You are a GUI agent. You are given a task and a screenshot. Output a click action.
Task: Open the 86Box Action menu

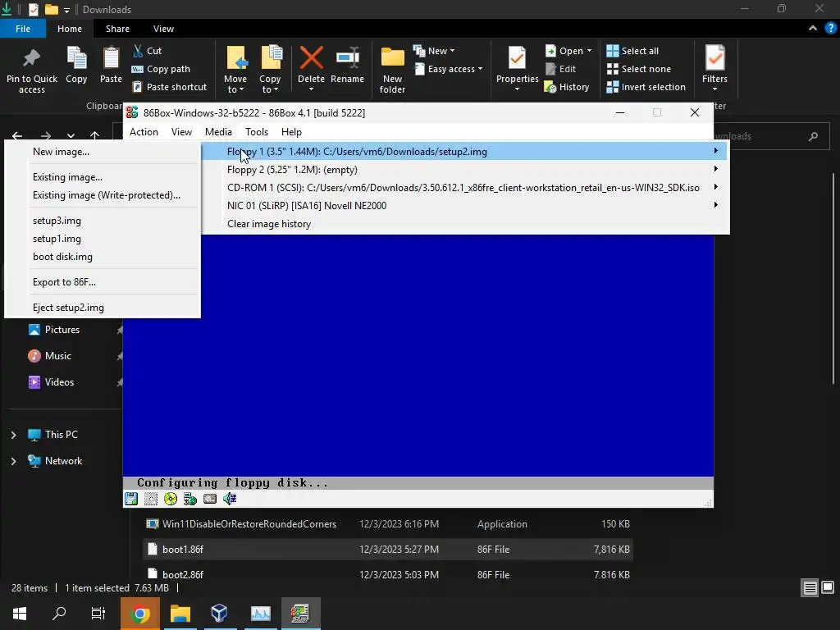[x=144, y=132]
